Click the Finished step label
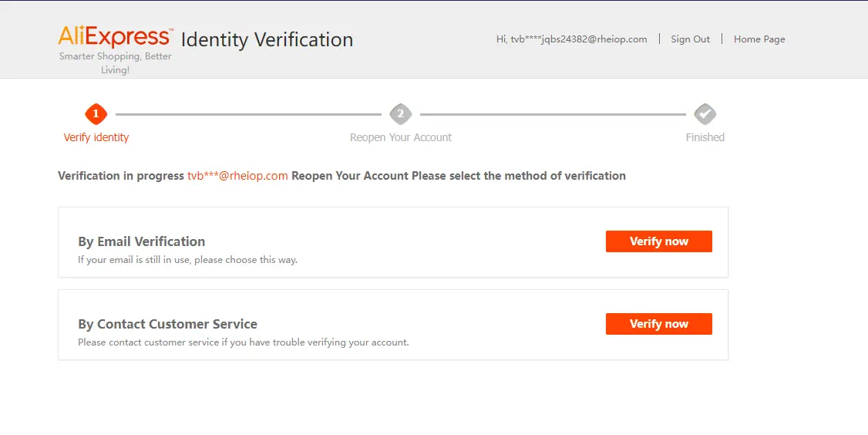 coord(705,137)
